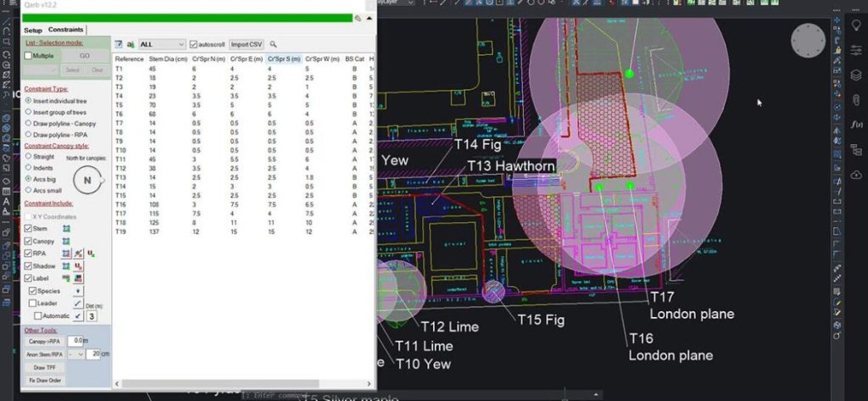
Task: Click the Leader line icon button
Action: click(x=78, y=304)
